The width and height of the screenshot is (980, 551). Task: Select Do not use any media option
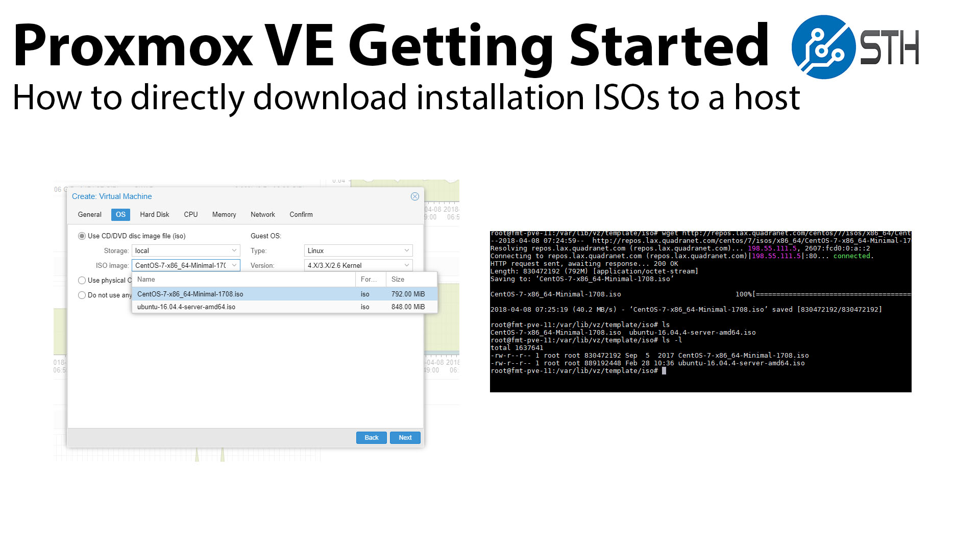[82, 295]
